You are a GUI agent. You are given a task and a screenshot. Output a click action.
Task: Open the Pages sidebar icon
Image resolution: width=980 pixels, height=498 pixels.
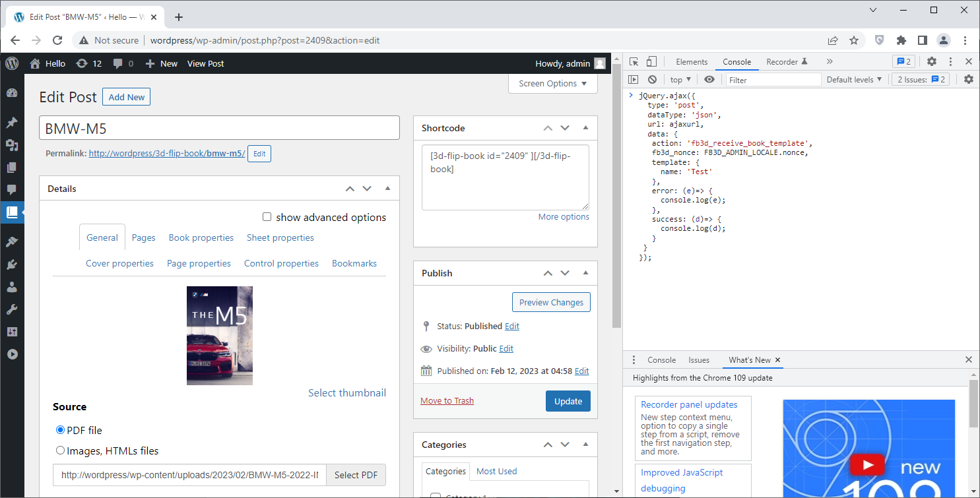12,168
